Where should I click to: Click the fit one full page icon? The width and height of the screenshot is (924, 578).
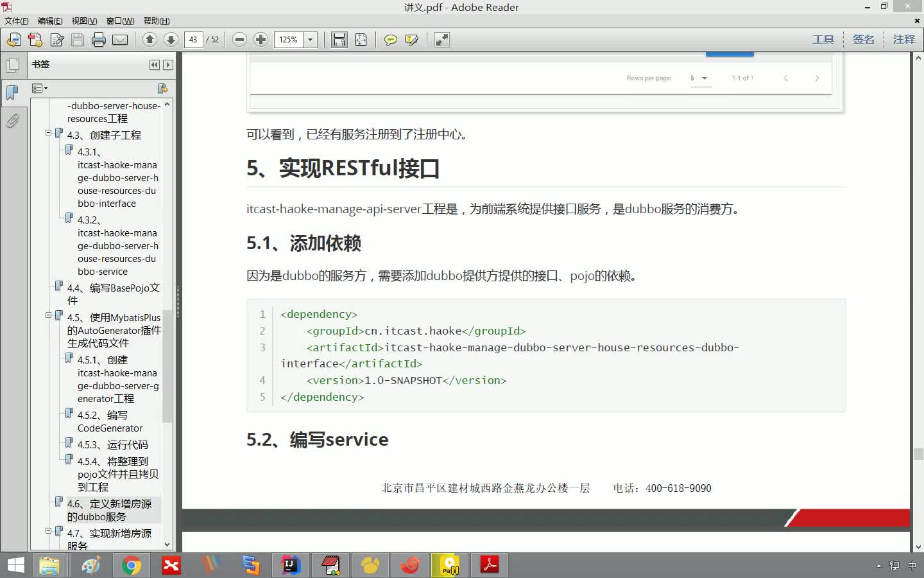[x=361, y=40]
